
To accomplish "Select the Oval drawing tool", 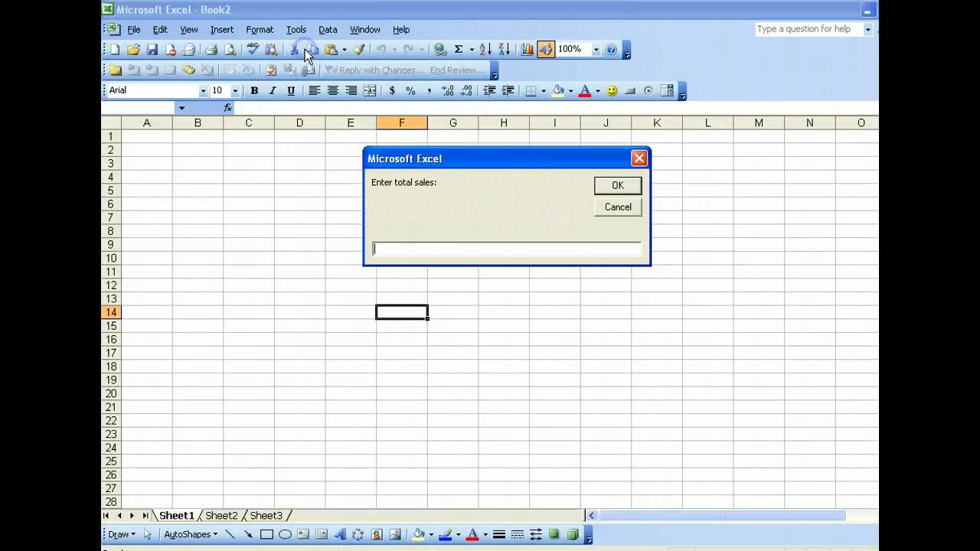I will (285, 534).
